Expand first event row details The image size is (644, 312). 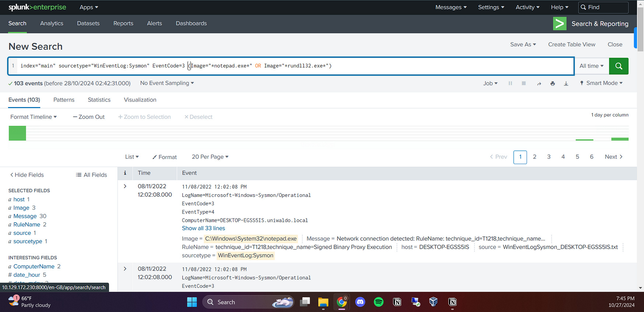(x=125, y=186)
